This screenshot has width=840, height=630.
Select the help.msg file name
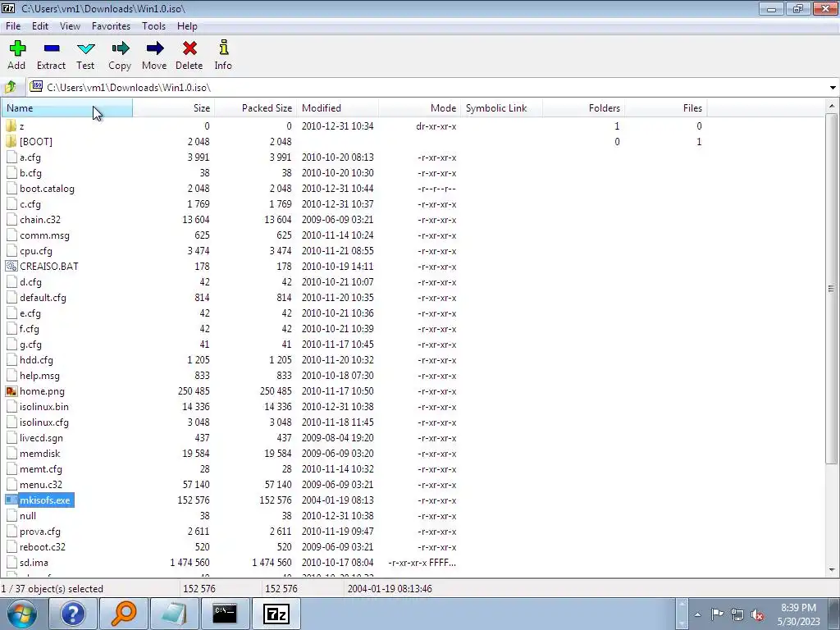(39, 376)
